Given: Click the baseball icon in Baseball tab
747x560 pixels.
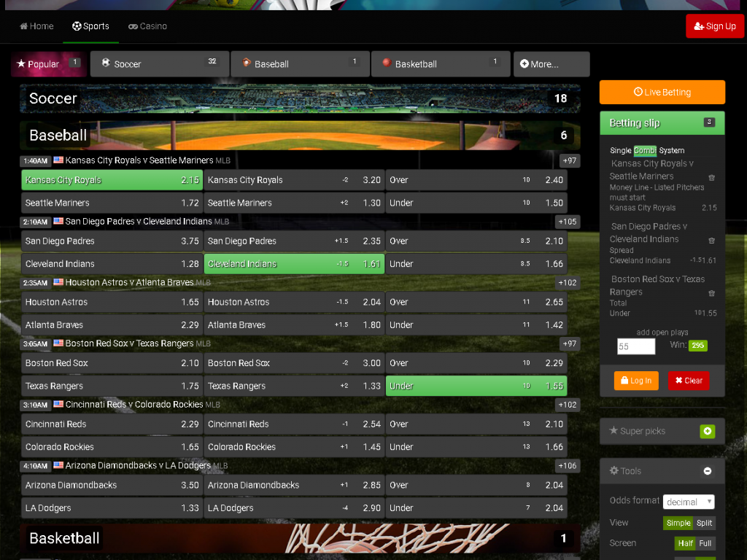Looking at the screenshot, I should tap(247, 63).
